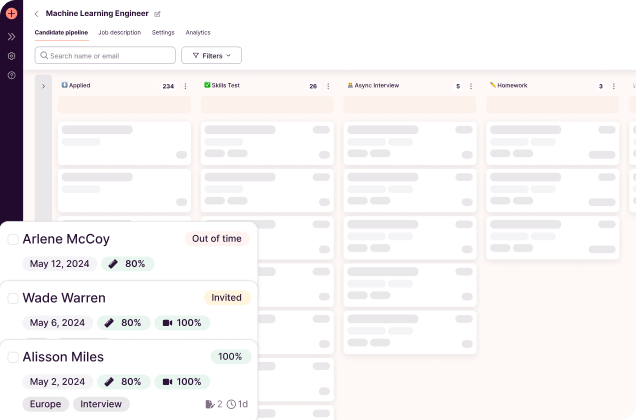
Task: Select Alisson Miles checkbox
Action: [13, 357]
